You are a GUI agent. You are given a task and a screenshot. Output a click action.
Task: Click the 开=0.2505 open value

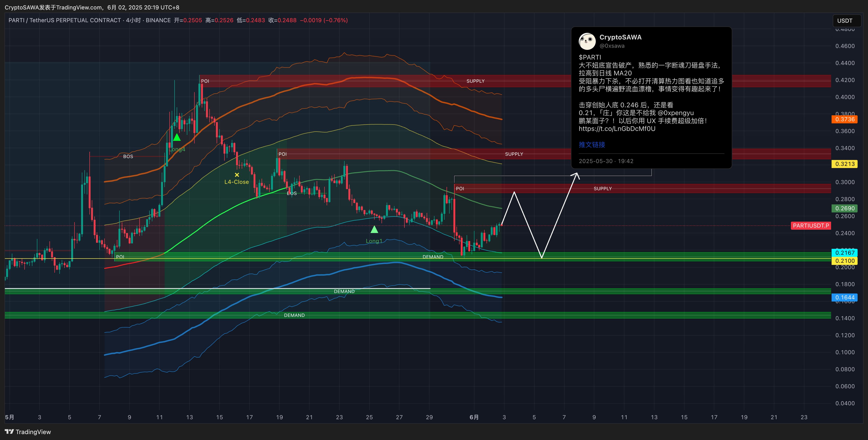pos(188,20)
